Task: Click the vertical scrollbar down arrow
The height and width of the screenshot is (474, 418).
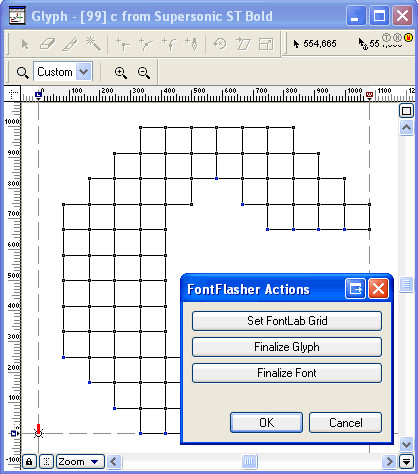Action: pyautogui.click(x=406, y=444)
